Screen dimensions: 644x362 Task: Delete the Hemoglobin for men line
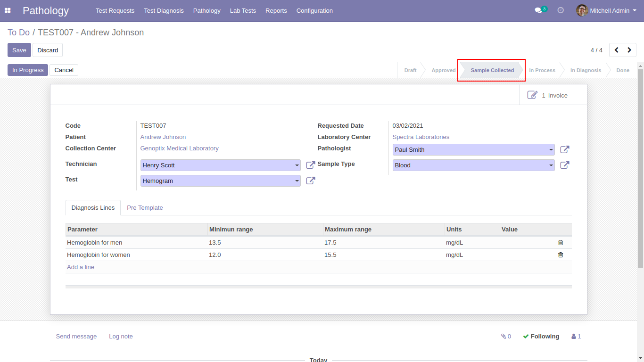[x=561, y=243]
